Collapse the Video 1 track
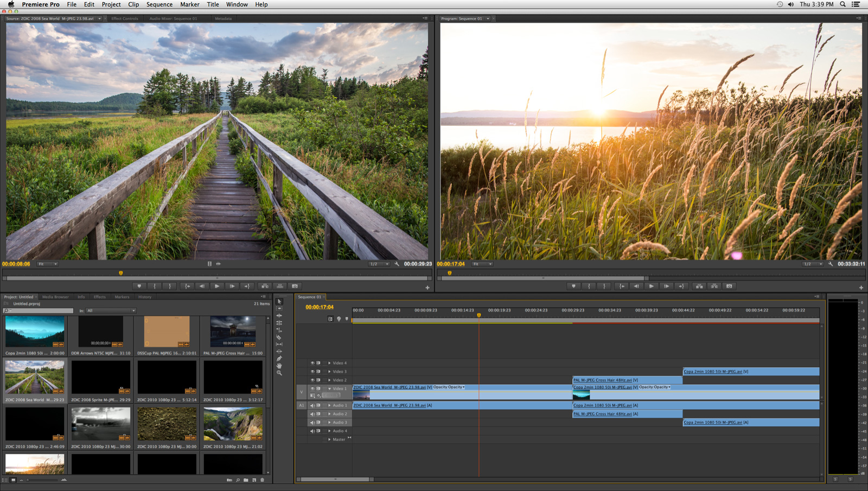Screen dimensions: 868x491 click(x=330, y=388)
